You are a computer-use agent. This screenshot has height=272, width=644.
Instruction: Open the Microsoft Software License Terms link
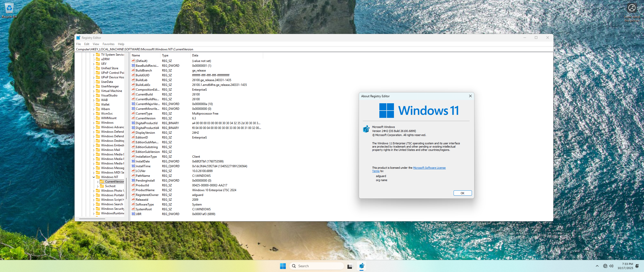pos(429,168)
